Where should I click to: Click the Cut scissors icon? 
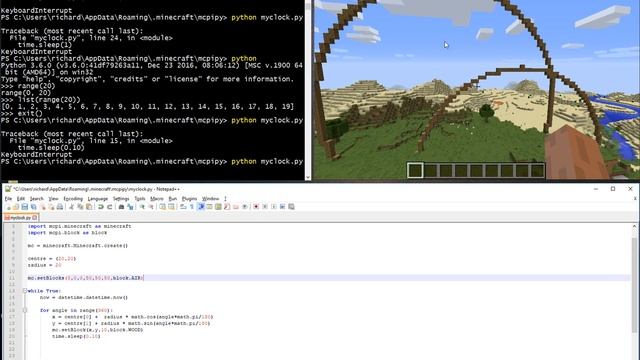click(x=71, y=207)
